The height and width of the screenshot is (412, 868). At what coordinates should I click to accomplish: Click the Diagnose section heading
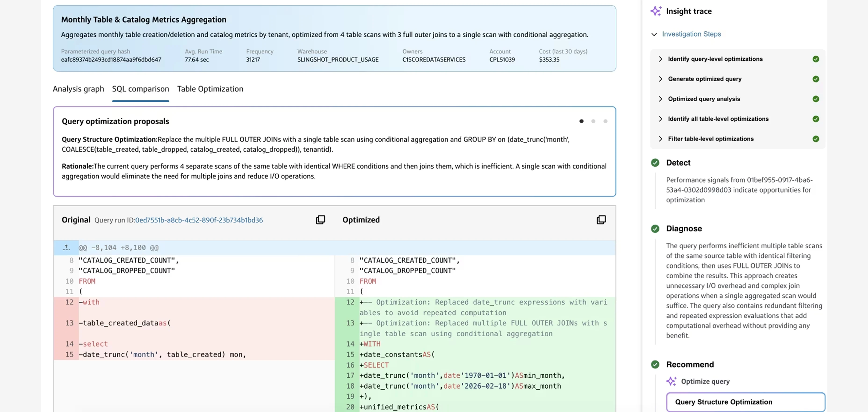click(684, 228)
